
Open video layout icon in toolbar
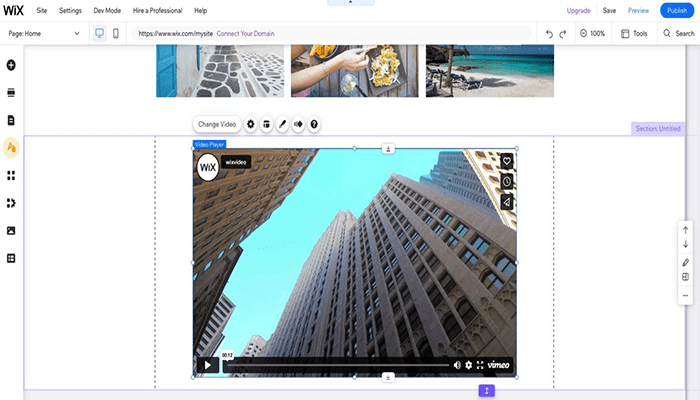267,124
